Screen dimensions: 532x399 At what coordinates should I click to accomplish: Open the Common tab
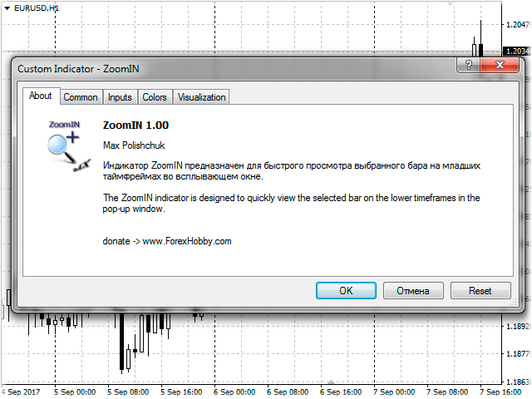pos(81,97)
